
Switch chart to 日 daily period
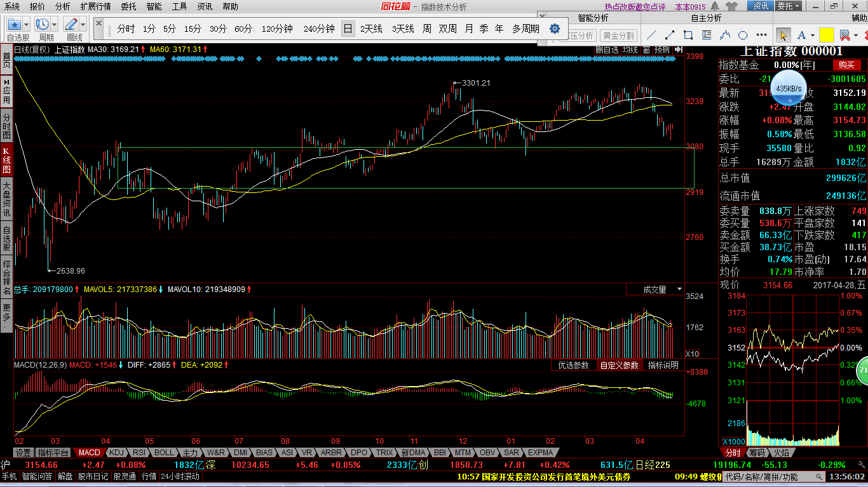tap(348, 29)
